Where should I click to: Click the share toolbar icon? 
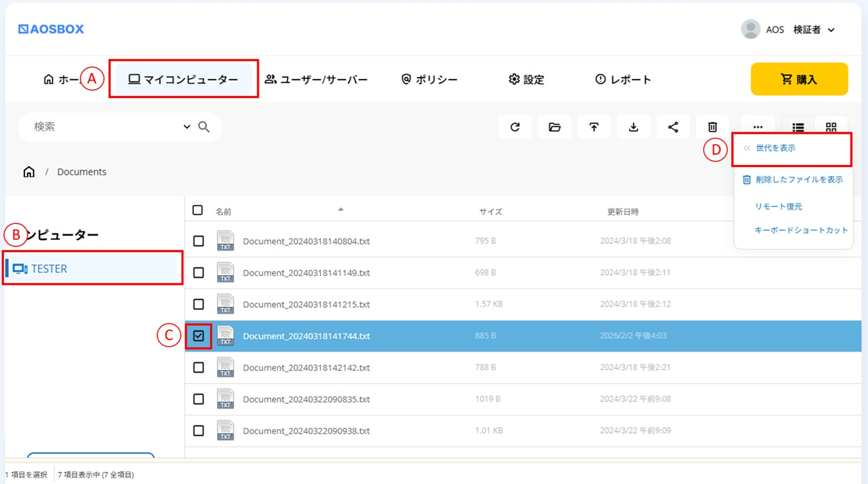coord(673,127)
